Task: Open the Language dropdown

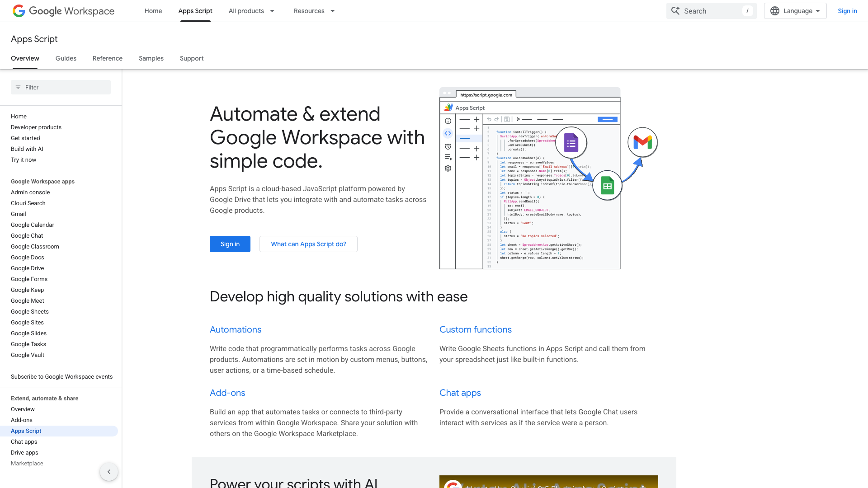Action: coord(795,11)
